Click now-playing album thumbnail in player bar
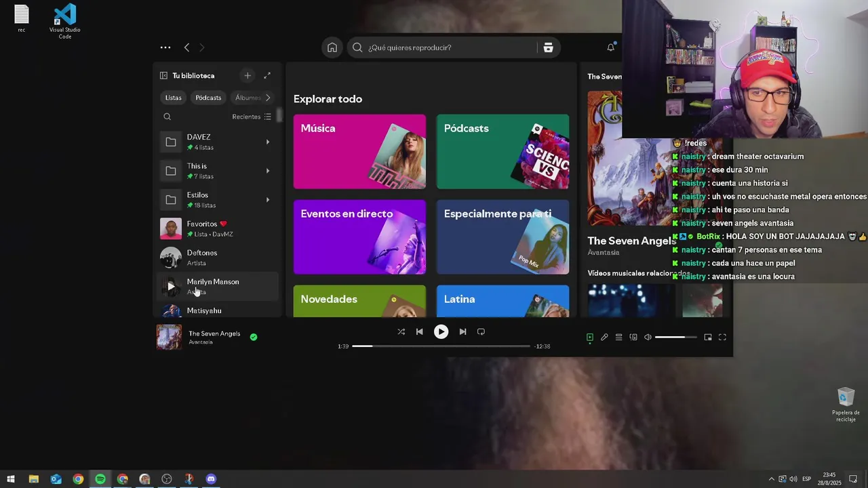 click(x=170, y=337)
